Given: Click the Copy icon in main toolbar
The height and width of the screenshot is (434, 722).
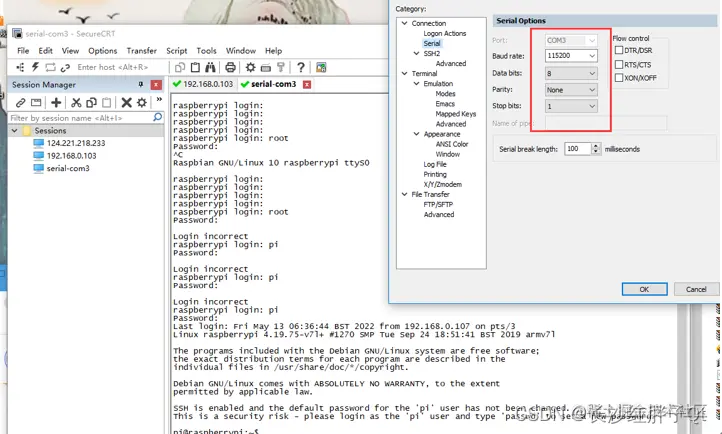Looking at the screenshot, I should tap(180, 67).
